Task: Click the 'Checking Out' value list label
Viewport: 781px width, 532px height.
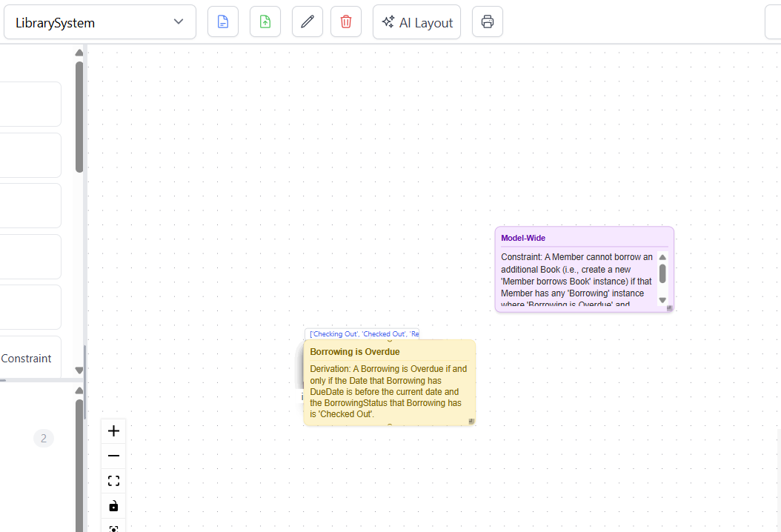Action: [362, 334]
